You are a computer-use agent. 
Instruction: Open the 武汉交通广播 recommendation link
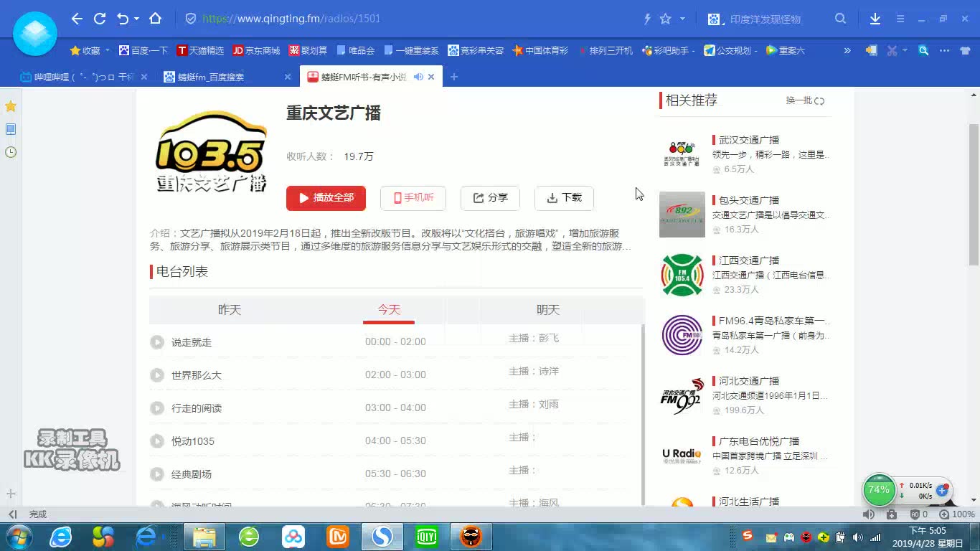coord(749,140)
